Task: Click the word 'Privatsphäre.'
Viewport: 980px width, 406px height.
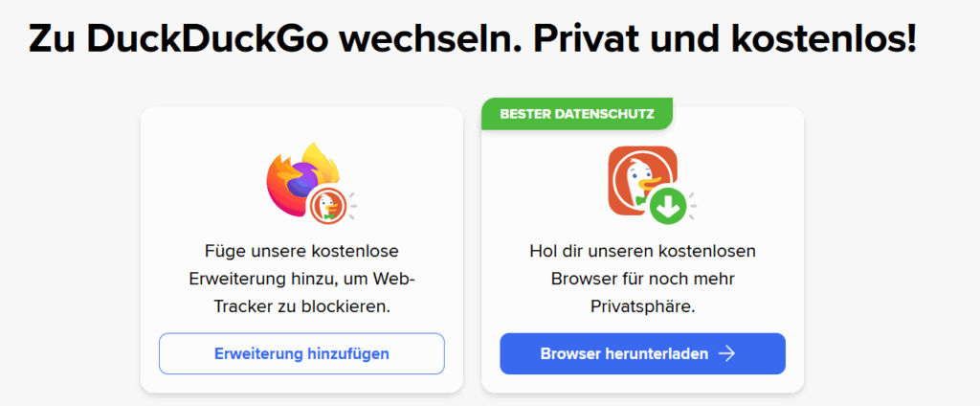Action: click(x=642, y=307)
